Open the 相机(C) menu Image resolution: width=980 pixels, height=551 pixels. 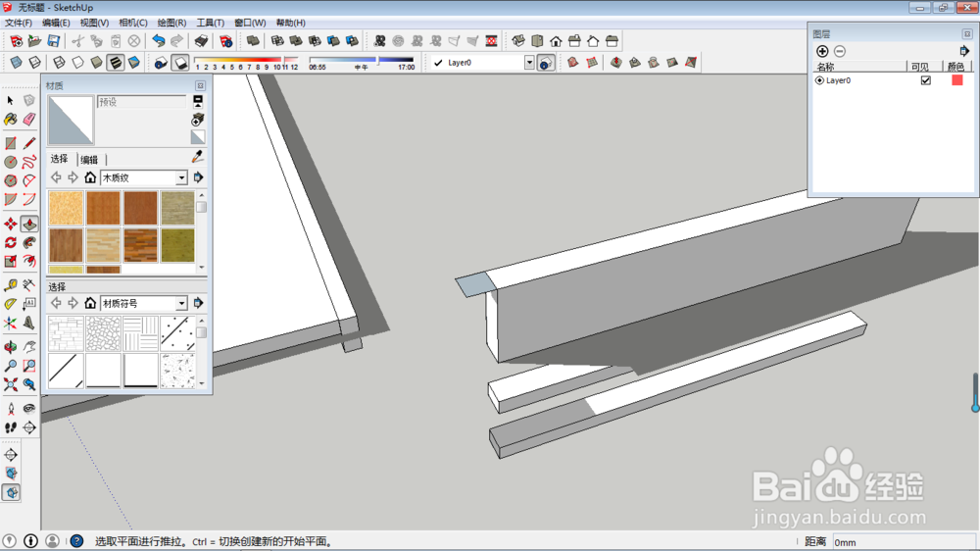[x=132, y=23]
